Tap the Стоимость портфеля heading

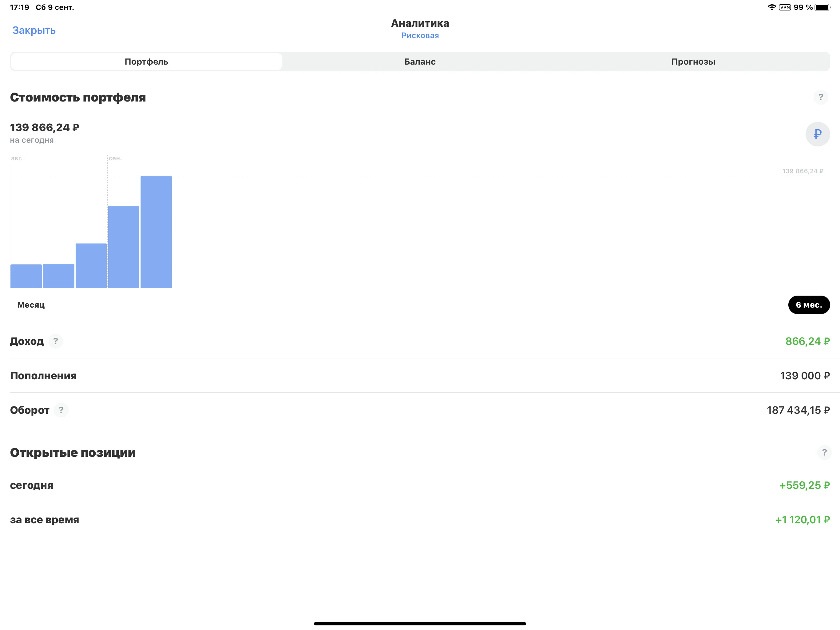pyautogui.click(x=78, y=97)
